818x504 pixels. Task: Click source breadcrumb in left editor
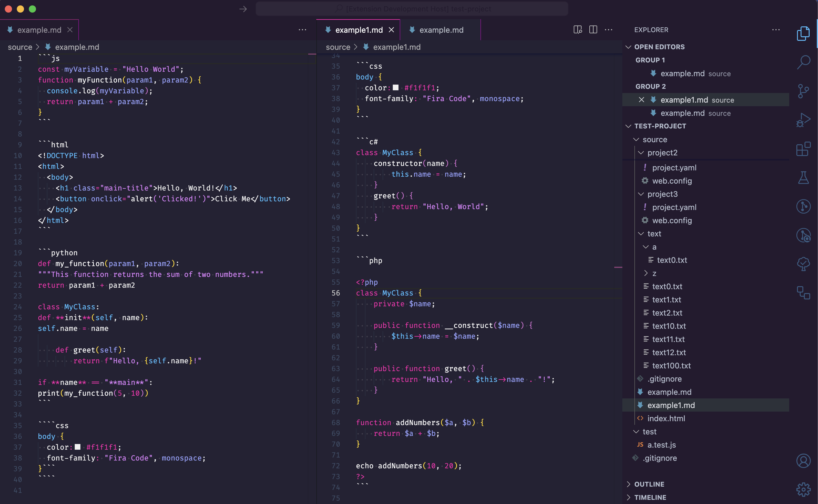(20, 47)
